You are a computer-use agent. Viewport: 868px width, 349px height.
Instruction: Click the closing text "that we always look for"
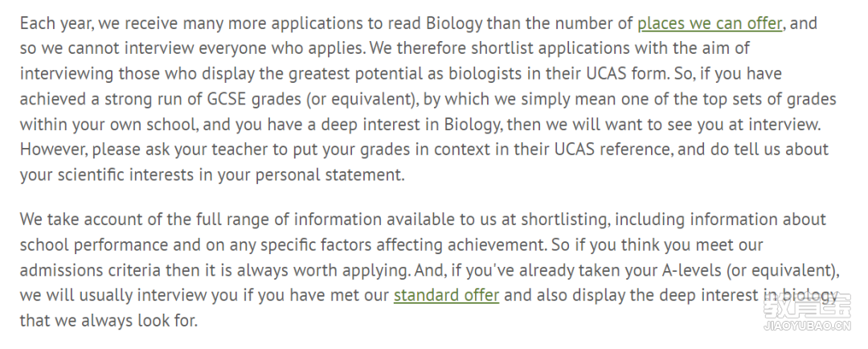(x=108, y=321)
